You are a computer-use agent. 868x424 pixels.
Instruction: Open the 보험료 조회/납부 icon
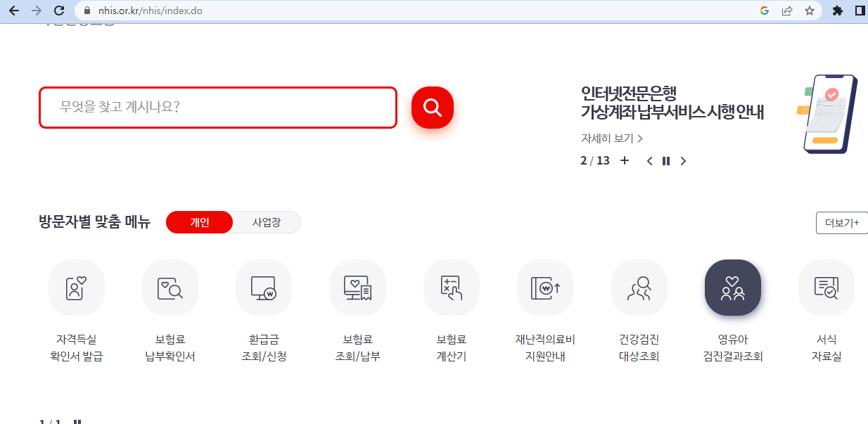[x=357, y=287]
